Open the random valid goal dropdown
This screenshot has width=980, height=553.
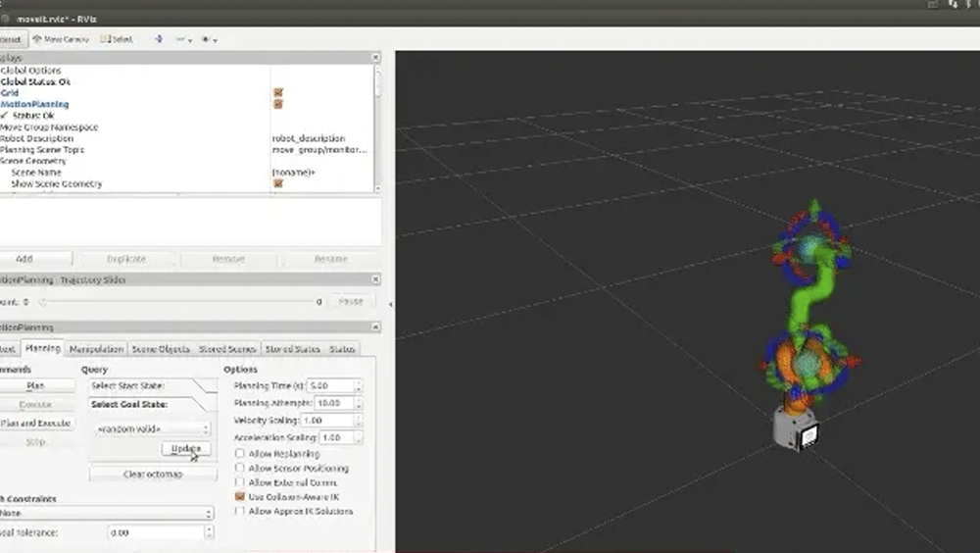pyautogui.click(x=153, y=428)
